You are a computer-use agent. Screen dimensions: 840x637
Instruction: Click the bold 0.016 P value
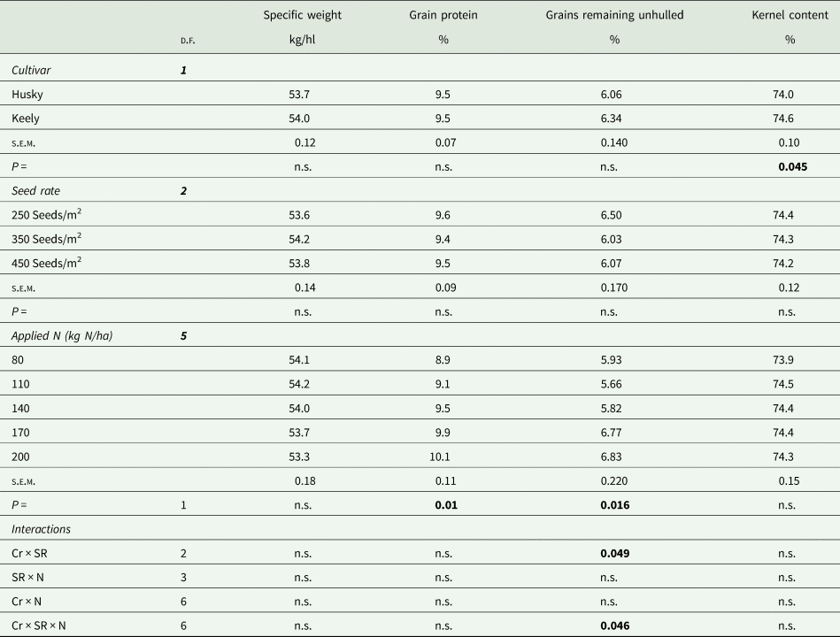614,505
